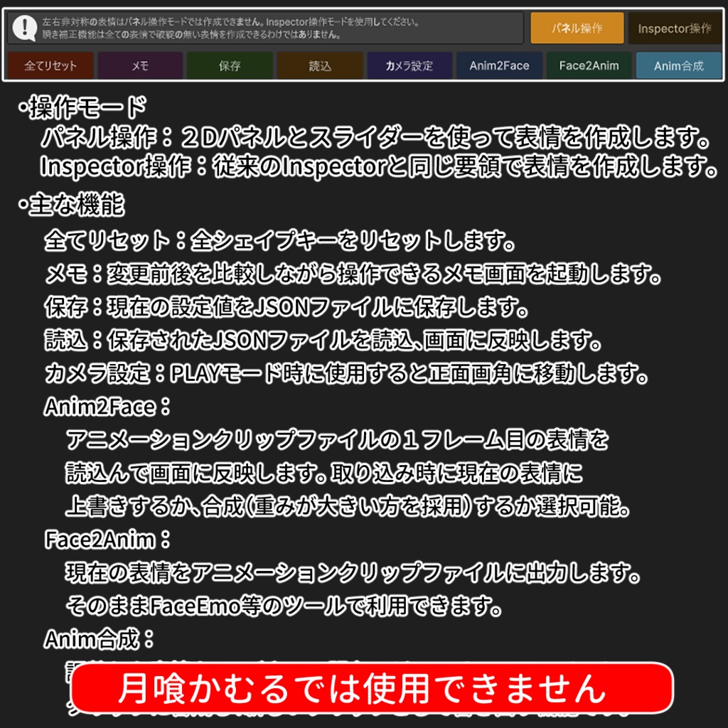
Task: Click the exclamation warning icon
Action: coord(24,28)
